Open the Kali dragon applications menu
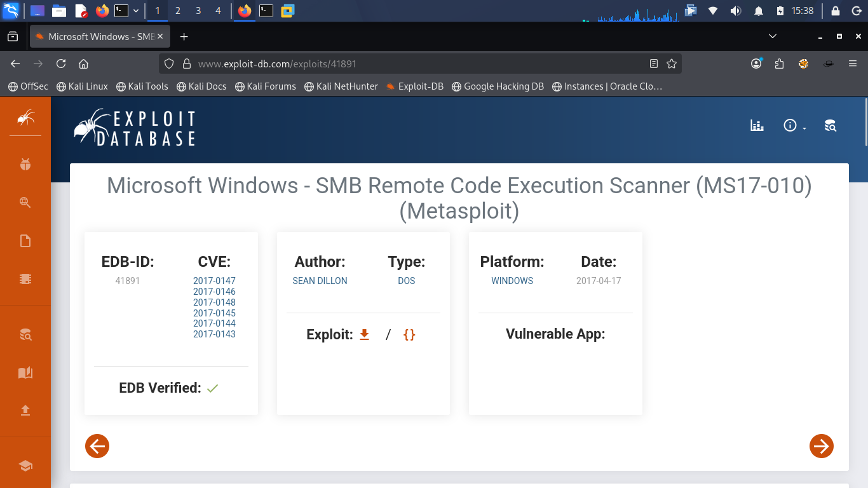Viewport: 868px width, 488px height. (11, 11)
